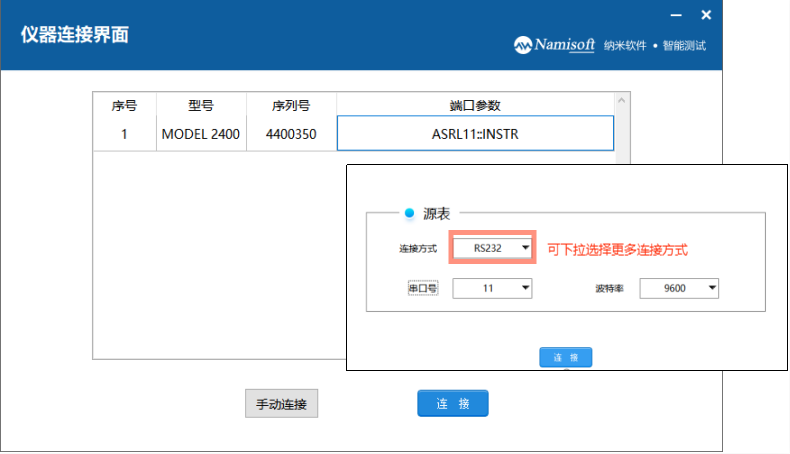Click the blue 源表 indicator dot
Screen dimensions: 790x454
point(409,213)
